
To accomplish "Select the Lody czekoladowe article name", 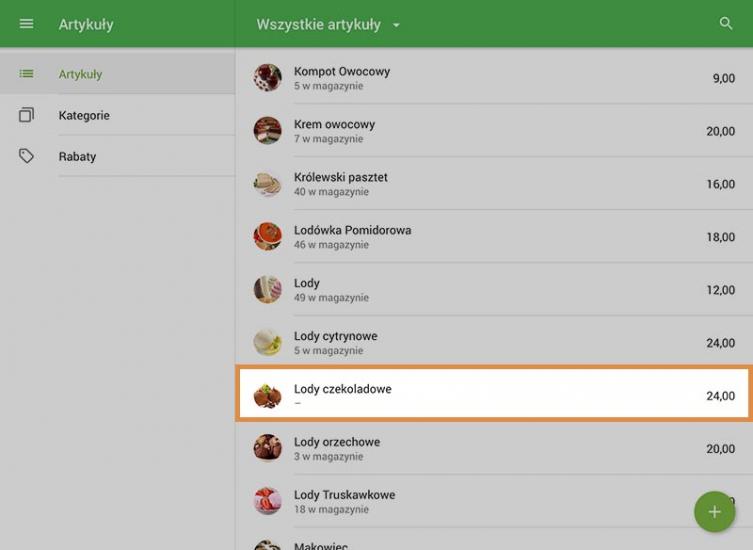I will 342,389.
